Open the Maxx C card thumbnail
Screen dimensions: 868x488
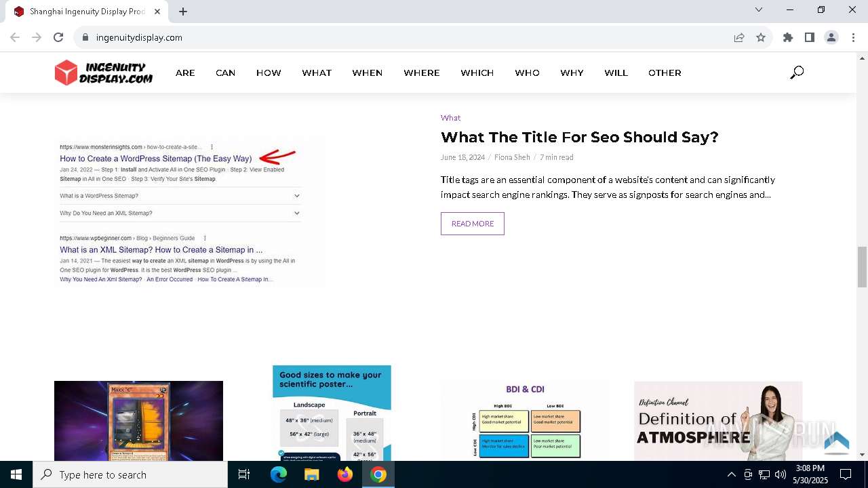[x=138, y=421]
